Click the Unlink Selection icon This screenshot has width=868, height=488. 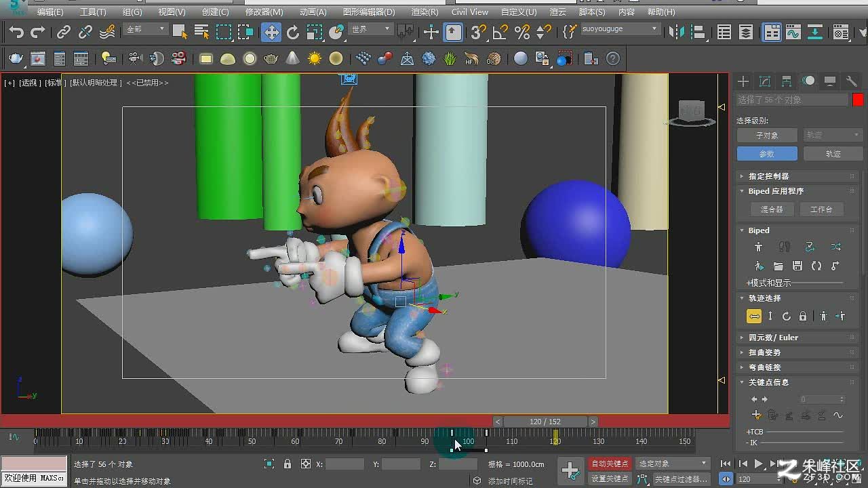(x=85, y=32)
